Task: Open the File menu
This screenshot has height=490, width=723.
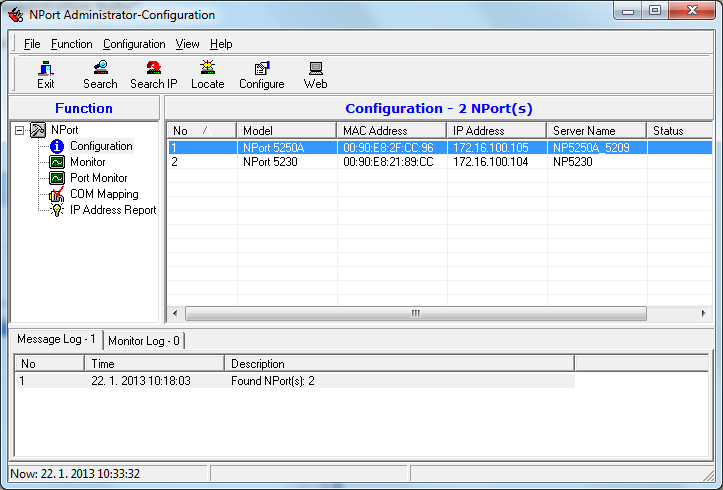Action: pos(32,44)
